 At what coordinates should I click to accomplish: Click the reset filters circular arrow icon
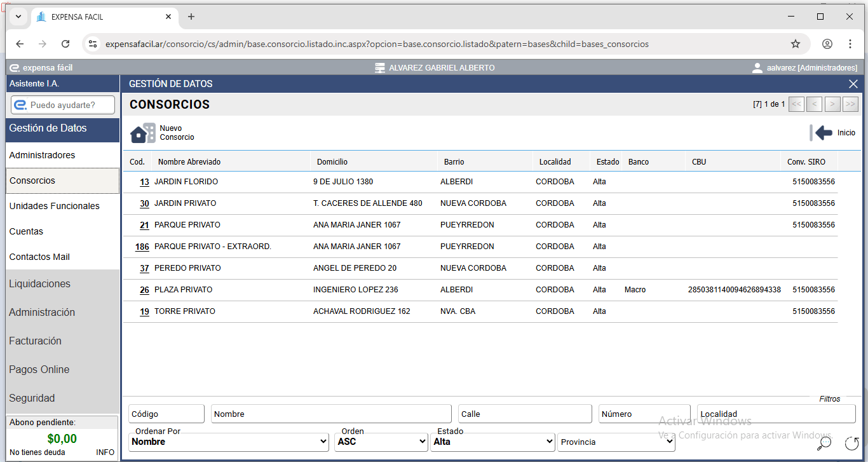pyautogui.click(x=851, y=443)
